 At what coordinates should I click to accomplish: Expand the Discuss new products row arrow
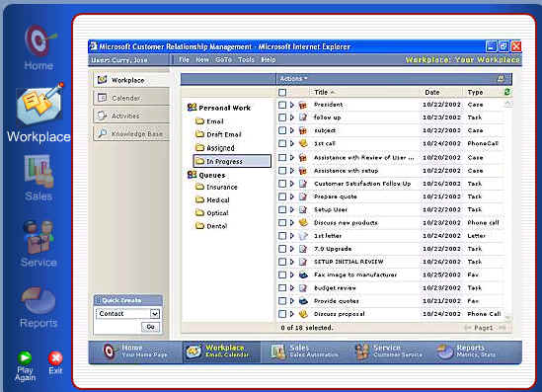(x=292, y=223)
